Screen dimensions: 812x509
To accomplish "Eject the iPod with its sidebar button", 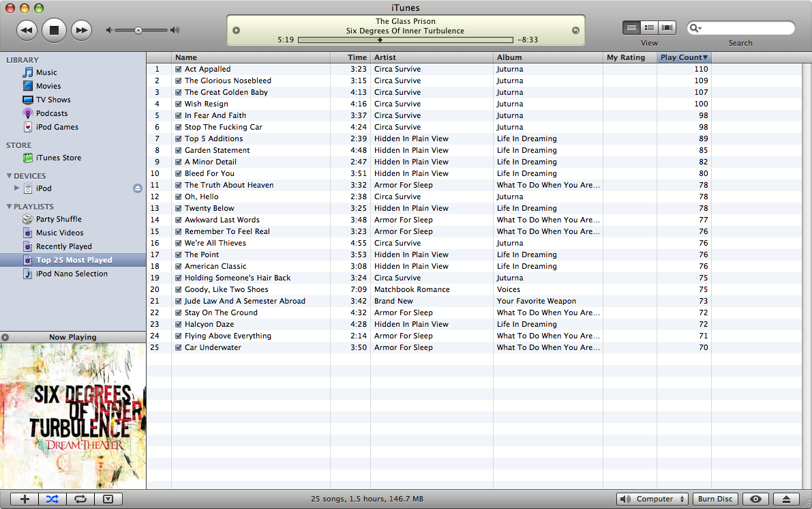I will tap(137, 188).
